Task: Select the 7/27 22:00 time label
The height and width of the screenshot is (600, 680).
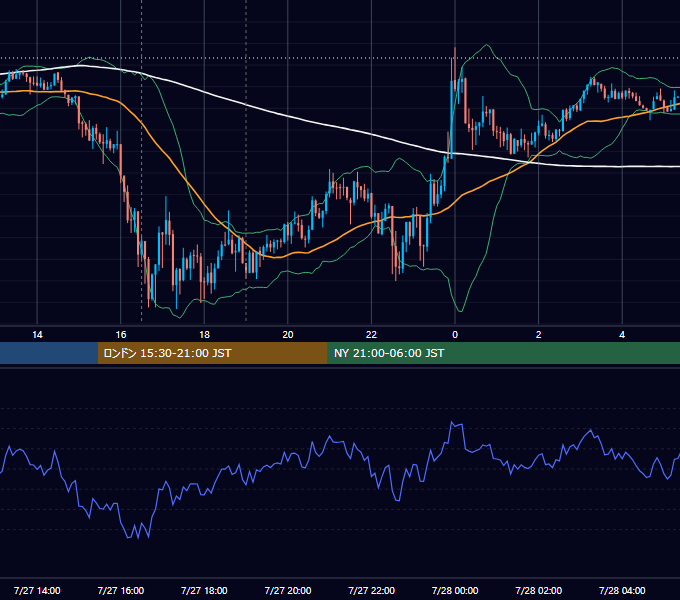Action: pos(372,590)
